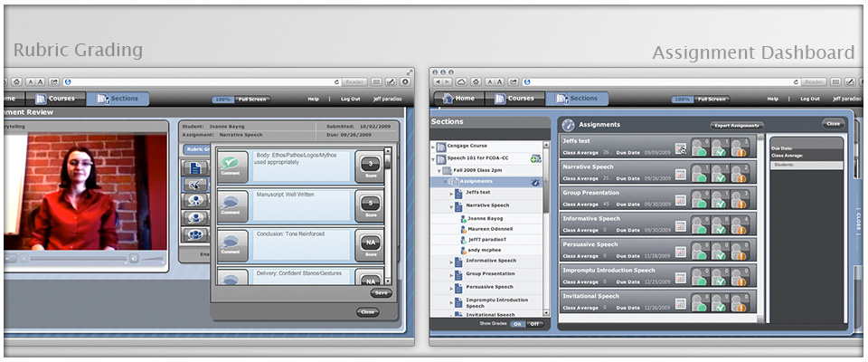Collapse Speech 101 for FCOA-CC node
Image resolution: width=868 pixels, height=362 pixels.
433,159
